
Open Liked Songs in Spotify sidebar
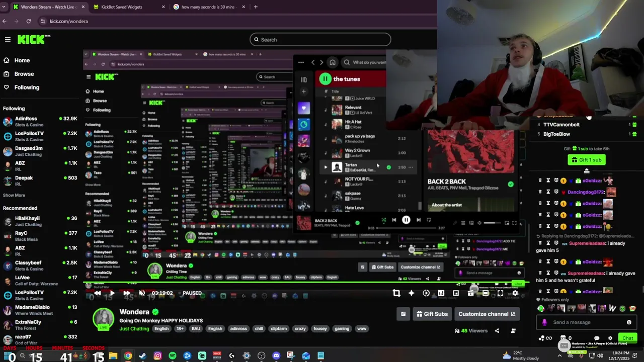[303, 108]
